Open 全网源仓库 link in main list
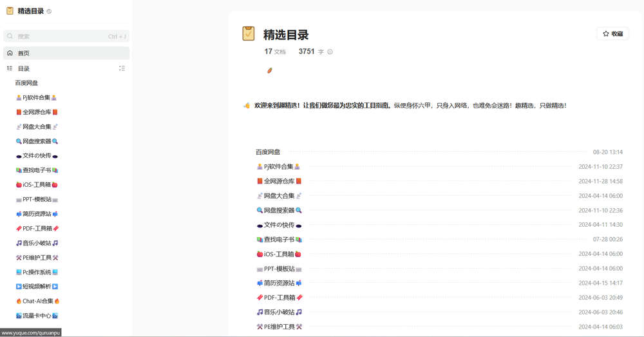This screenshot has width=644, height=337. click(x=279, y=181)
